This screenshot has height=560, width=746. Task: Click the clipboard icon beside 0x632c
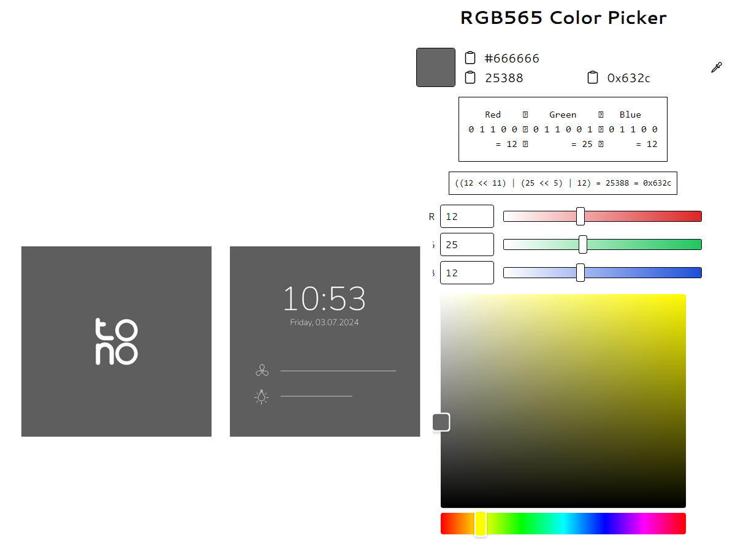593,78
